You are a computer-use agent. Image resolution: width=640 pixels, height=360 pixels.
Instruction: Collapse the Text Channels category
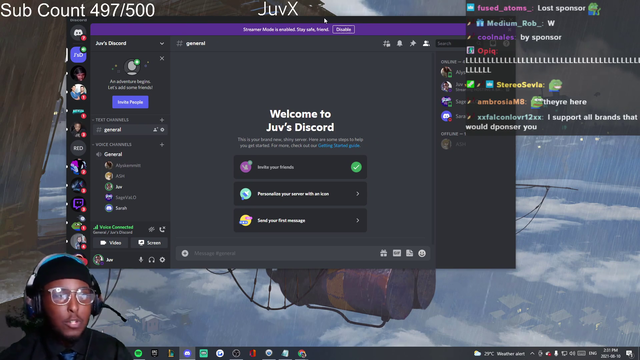pyautogui.click(x=111, y=120)
